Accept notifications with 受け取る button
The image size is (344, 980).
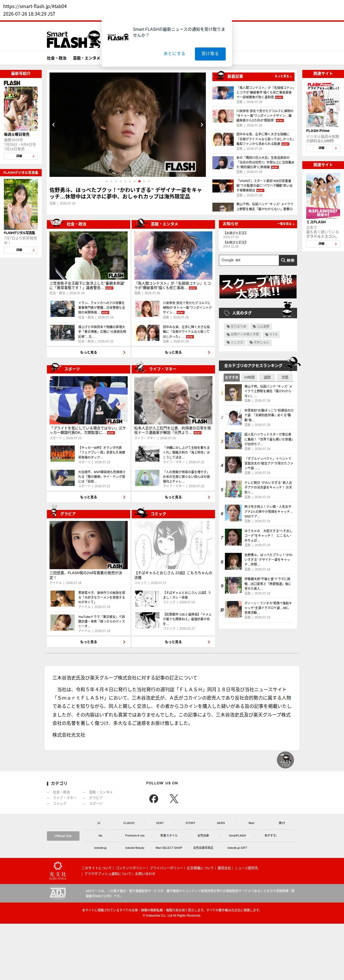point(210,54)
